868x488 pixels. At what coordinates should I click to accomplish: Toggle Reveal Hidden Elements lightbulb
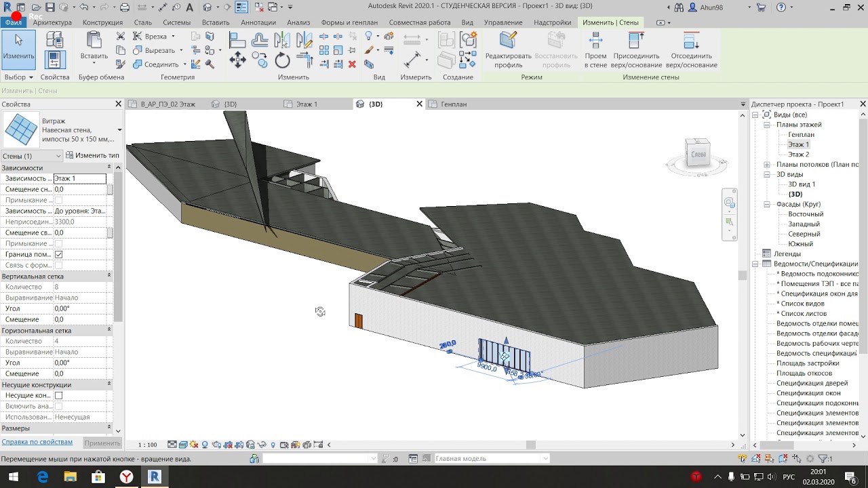pyautogui.click(x=273, y=445)
